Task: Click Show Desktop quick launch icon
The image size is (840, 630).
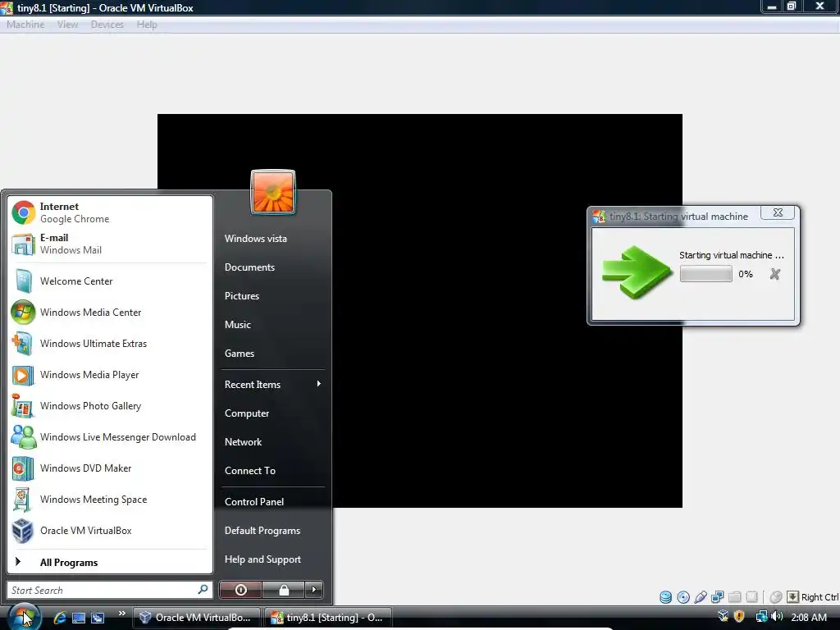Action: click(79, 618)
